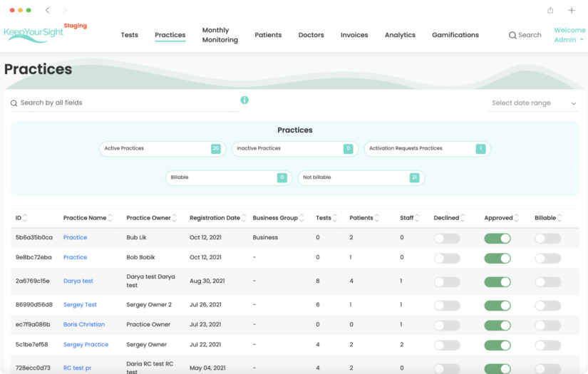
Task: Open the Doctors page
Action: click(311, 35)
